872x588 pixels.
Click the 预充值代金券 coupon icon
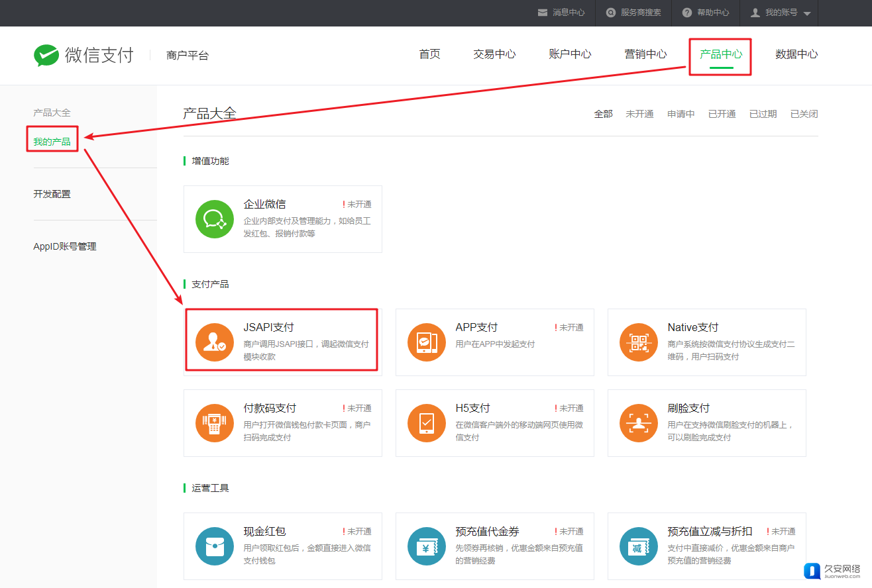[427, 546]
